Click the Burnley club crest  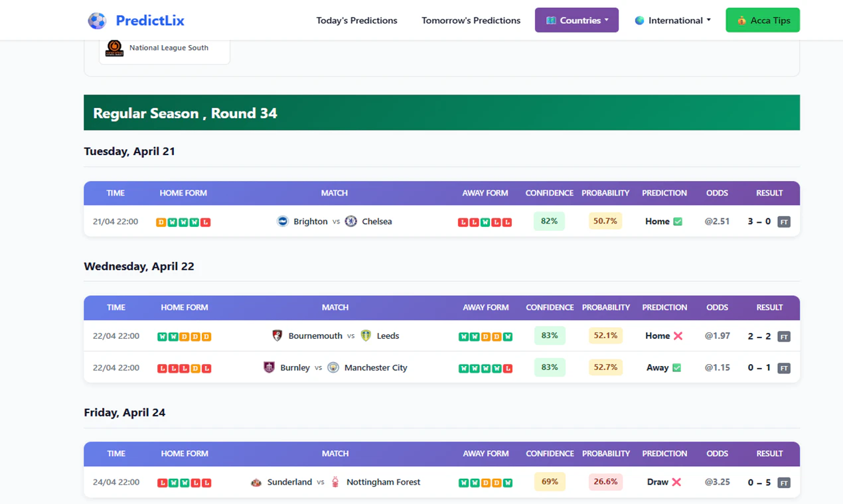click(269, 367)
